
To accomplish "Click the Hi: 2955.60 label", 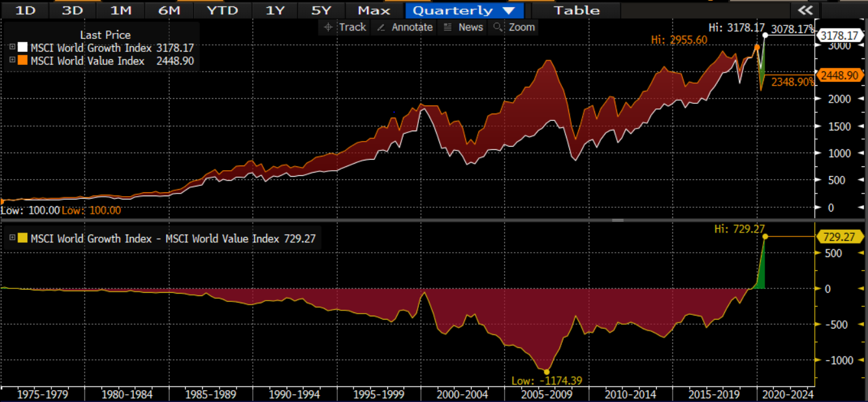I will (679, 40).
